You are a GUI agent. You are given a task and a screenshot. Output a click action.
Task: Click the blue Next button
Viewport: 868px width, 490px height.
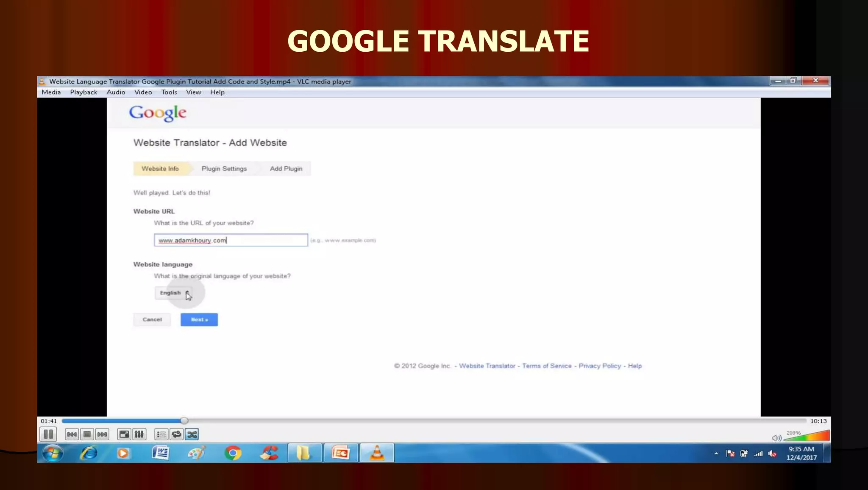click(199, 319)
